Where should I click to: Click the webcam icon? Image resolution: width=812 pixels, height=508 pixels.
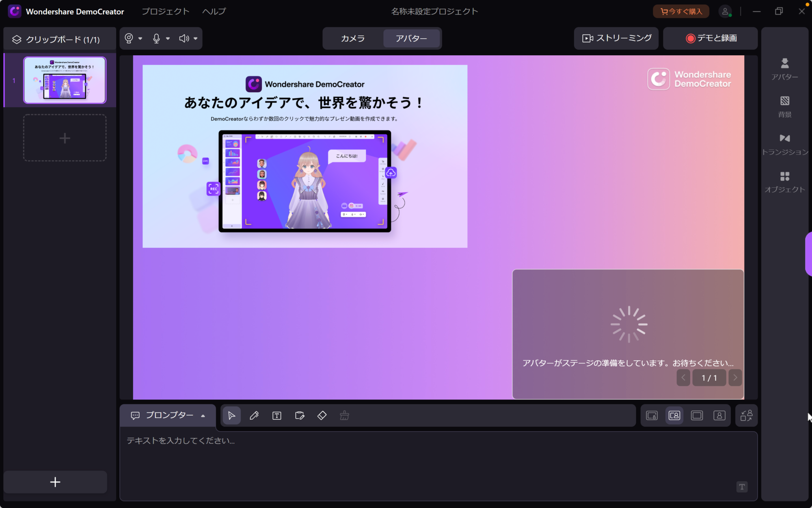(129, 38)
